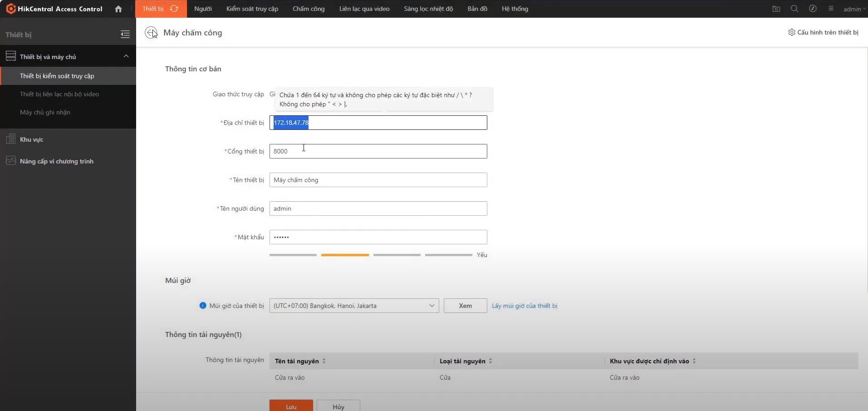Open the Khu vực section
This screenshot has height=411, width=868.
pos(31,139)
